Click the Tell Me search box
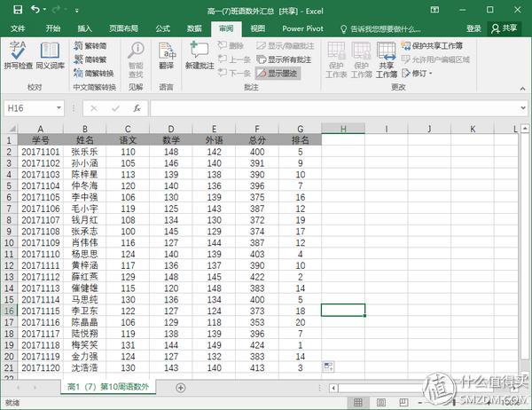 380,29
